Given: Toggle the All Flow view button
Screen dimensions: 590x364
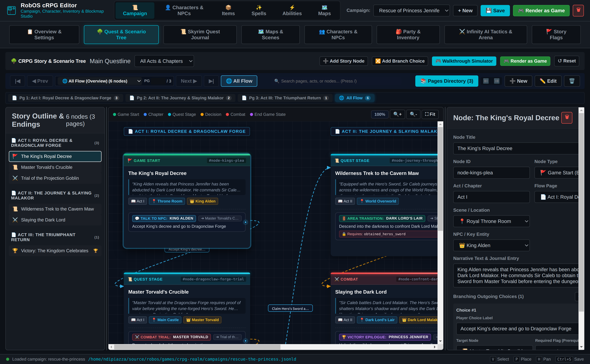Looking at the screenshot, I should pos(239,81).
